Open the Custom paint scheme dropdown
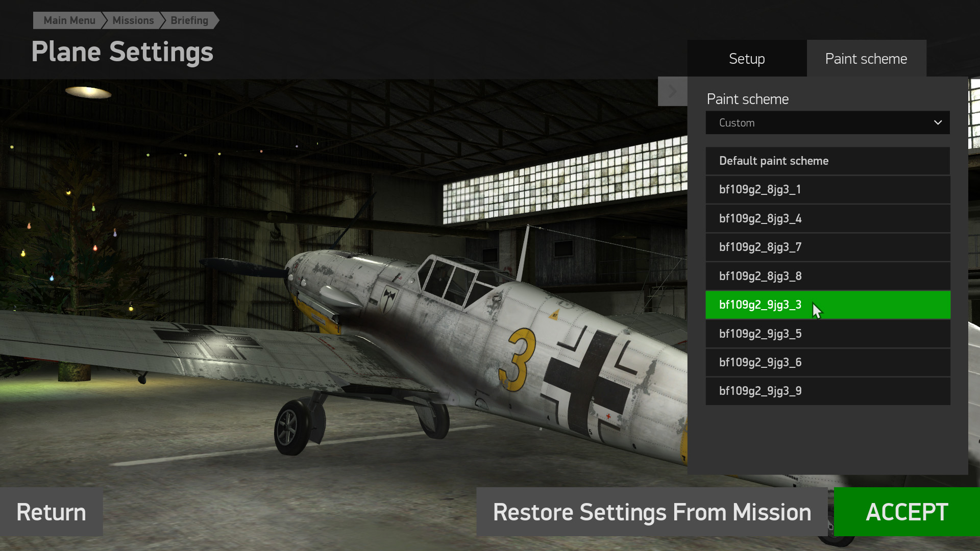Viewport: 980px width, 551px height. [827, 122]
